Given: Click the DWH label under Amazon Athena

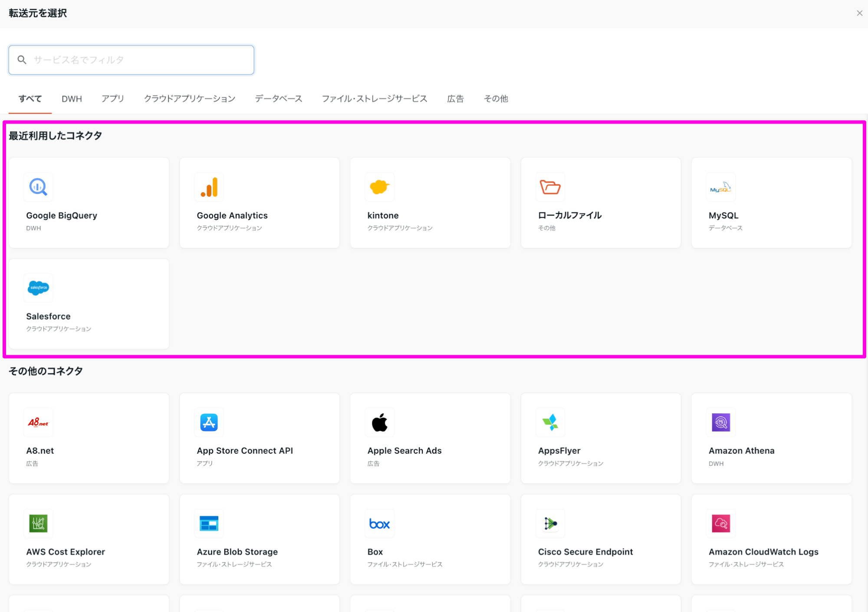Looking at the screenshot, I should point(716,463).
